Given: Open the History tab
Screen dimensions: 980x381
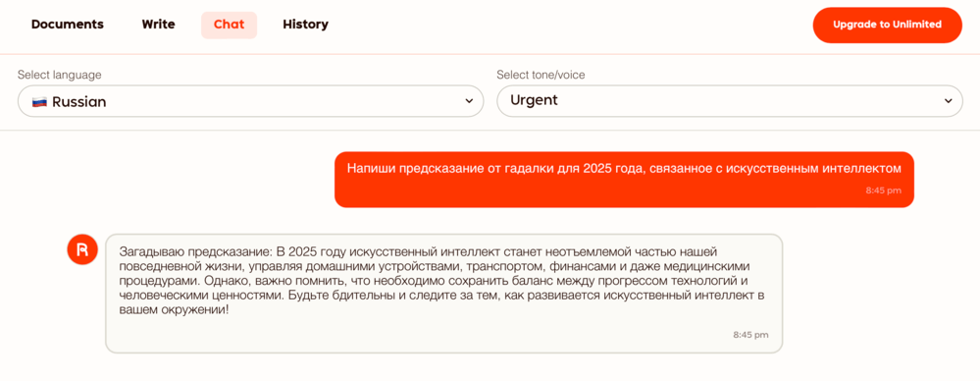Looking at the screenshot, I should click(306, 25).
